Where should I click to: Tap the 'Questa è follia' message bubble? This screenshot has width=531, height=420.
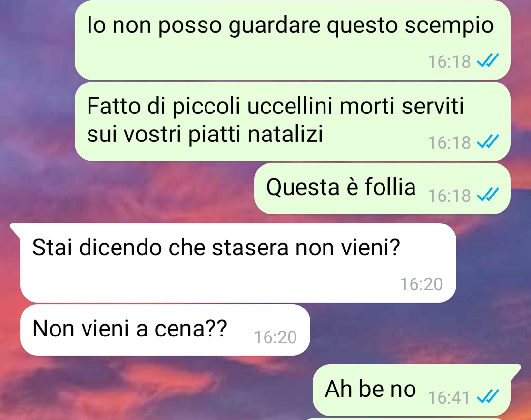click(383, 188)
